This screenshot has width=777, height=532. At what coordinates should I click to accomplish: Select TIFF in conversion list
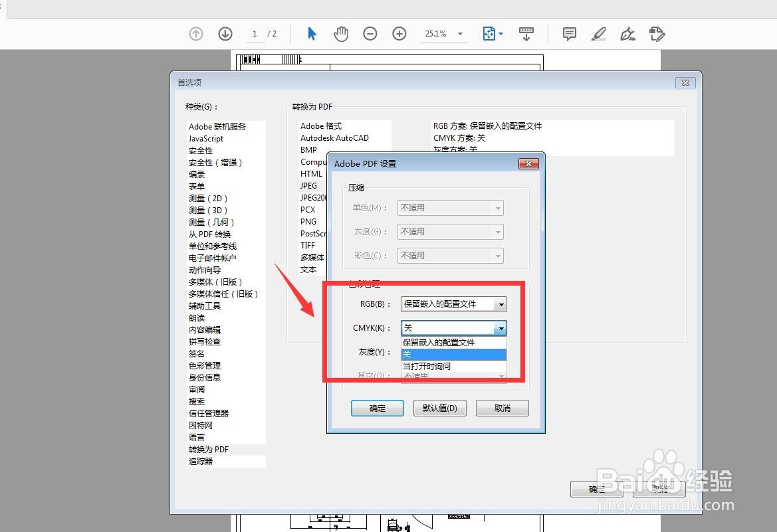(x=308, y=245)
